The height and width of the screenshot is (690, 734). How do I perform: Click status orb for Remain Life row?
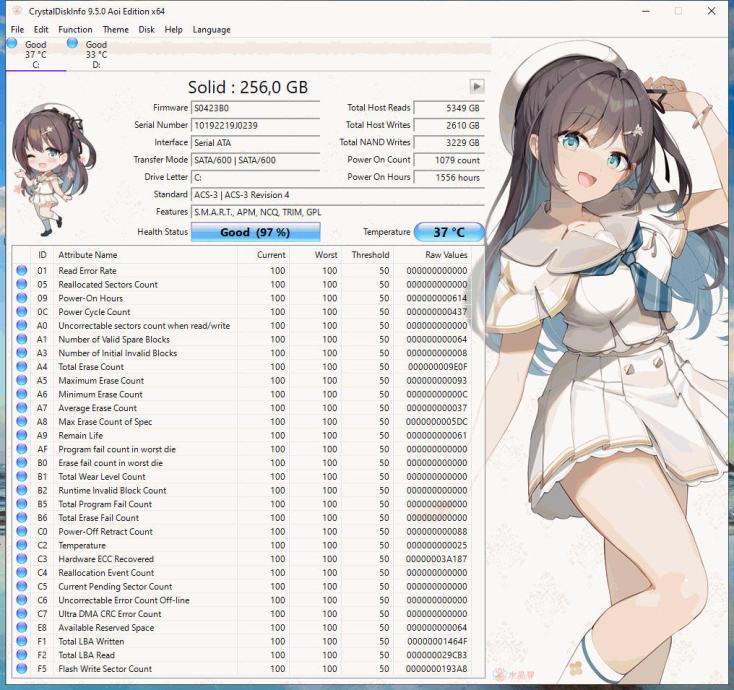[x=22, y=436]
